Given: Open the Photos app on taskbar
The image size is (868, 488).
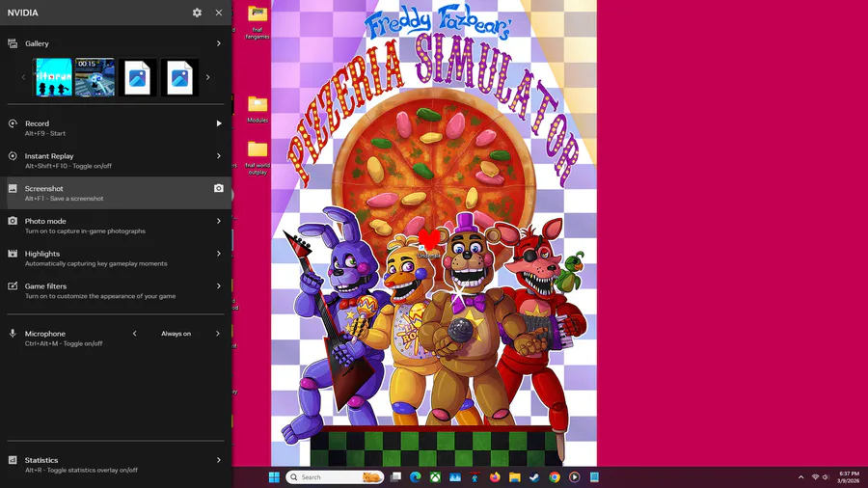Looking at the screenshot, I should (455, 477).
